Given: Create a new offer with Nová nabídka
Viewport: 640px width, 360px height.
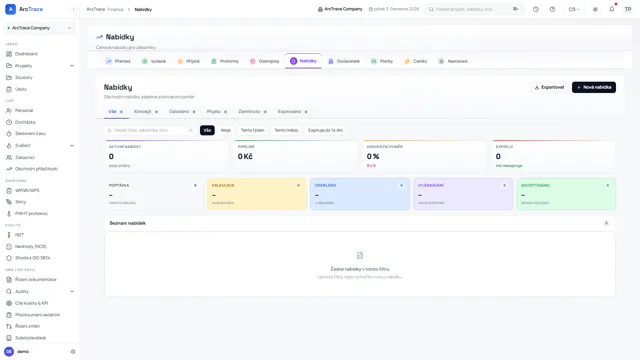Looking at the screenshot, I should 594,87.
